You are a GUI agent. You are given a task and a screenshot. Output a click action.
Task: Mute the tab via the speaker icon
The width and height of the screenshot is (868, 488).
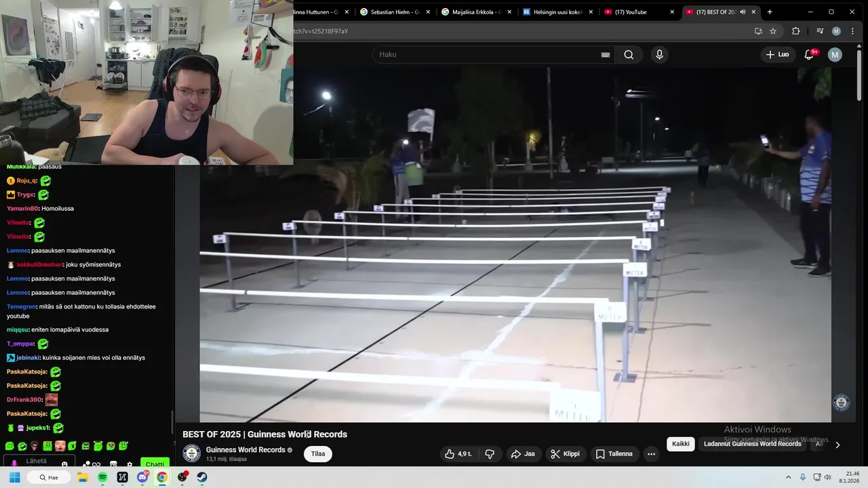point(743,12)
